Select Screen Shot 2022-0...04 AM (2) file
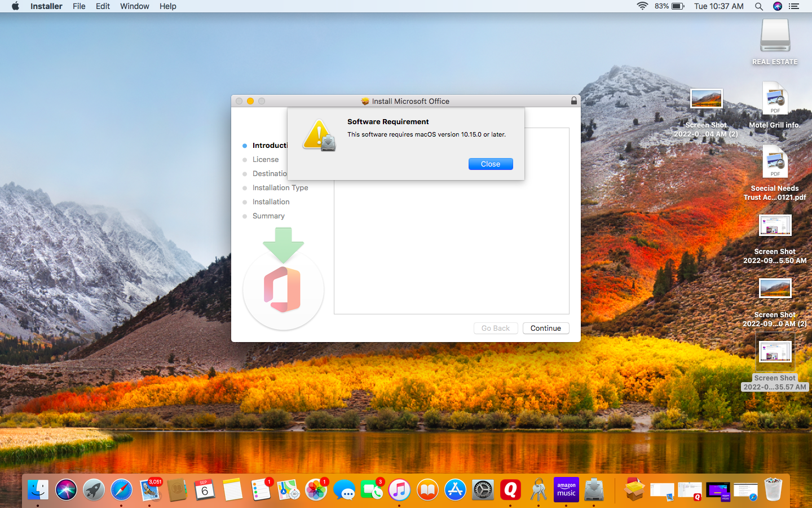The width and height of the screenshot is (812, 508). (706, 113)
